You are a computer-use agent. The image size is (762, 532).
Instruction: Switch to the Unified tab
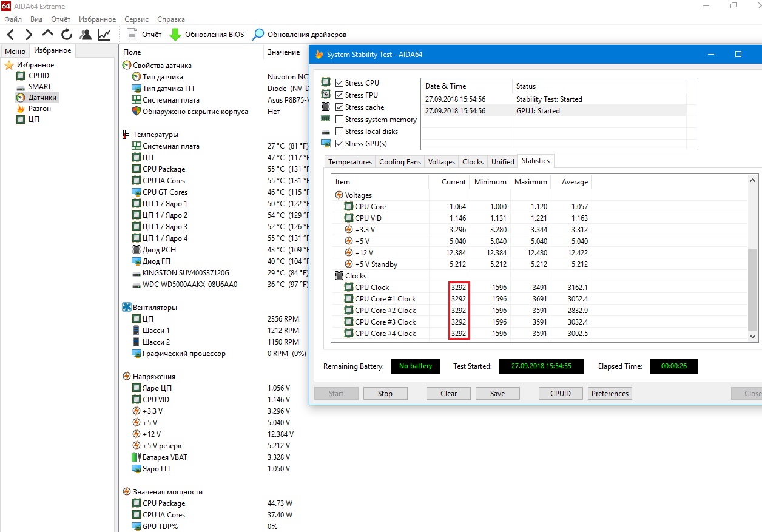503,162
